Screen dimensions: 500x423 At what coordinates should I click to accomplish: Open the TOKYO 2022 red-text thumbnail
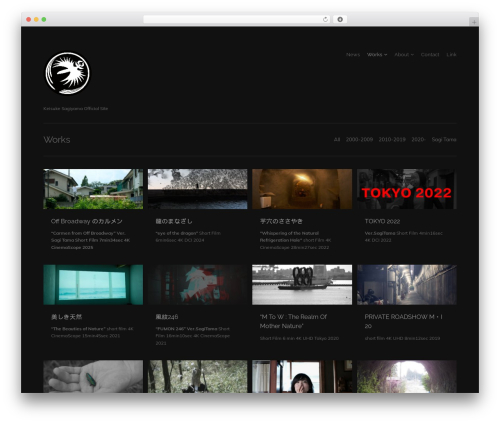407,189
